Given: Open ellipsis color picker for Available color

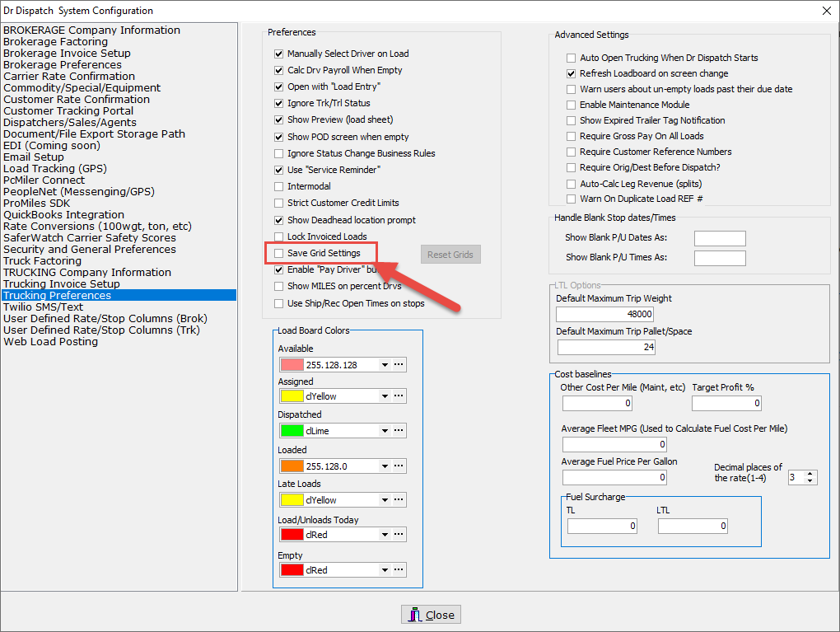Looking at the screenshot, I should click(x=399, y=364).
